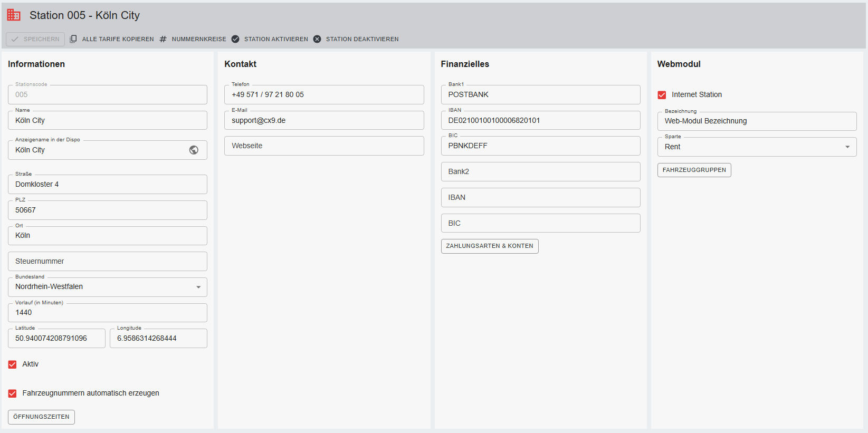The height and width of the screenshot is (433, 868).
Task: Disable the Internet Station checkbox
Action: (x=662, y=95)
